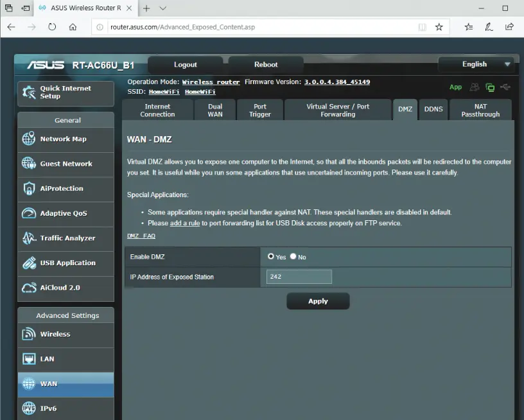Click the Network Map globe icon
Screen dimensions: 524x420
pos(29,139)
